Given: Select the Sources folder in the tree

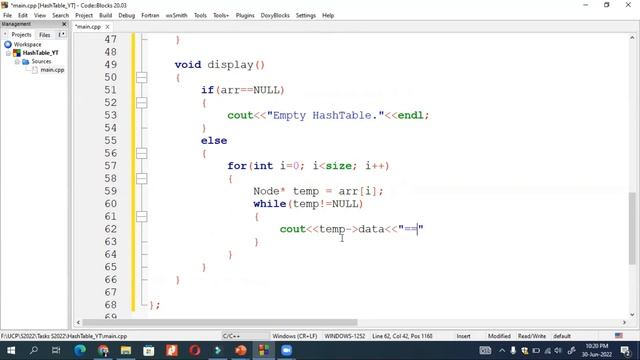Looking at the screenshot, I should 41,62.
